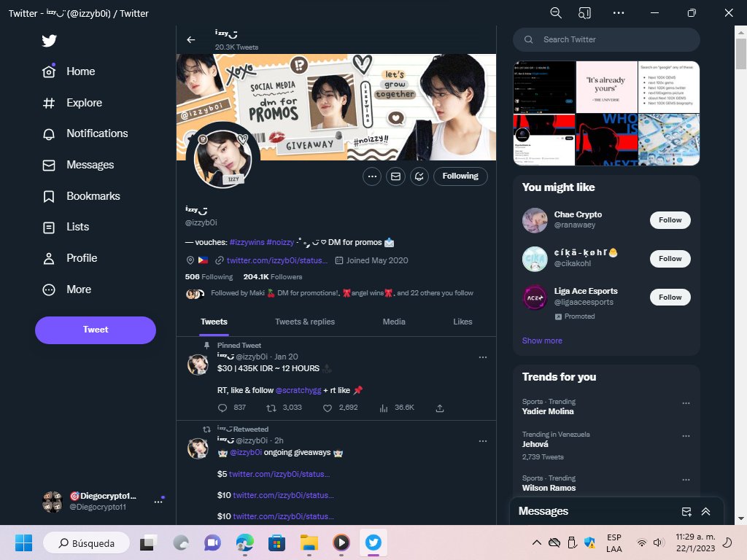Screen dimensions: 747x560
Task: Click retweet icon on pinned tweet
Action: 271,408
